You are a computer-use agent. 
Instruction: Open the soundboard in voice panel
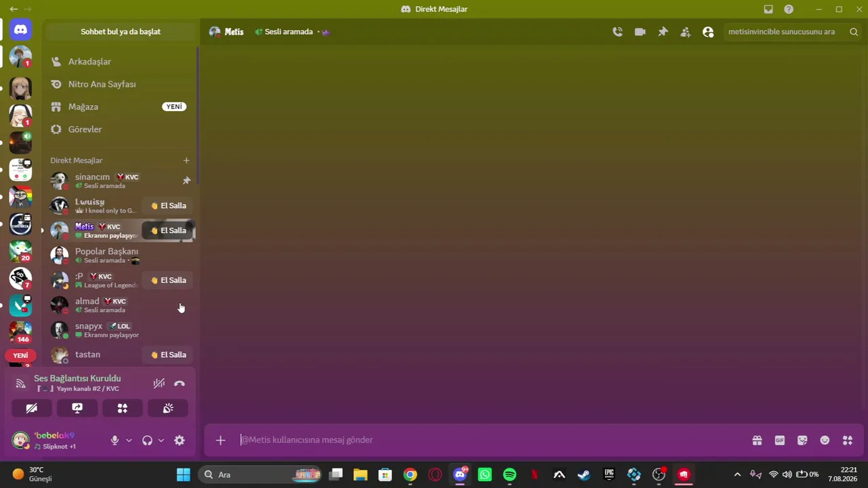[x=168, y=408]
